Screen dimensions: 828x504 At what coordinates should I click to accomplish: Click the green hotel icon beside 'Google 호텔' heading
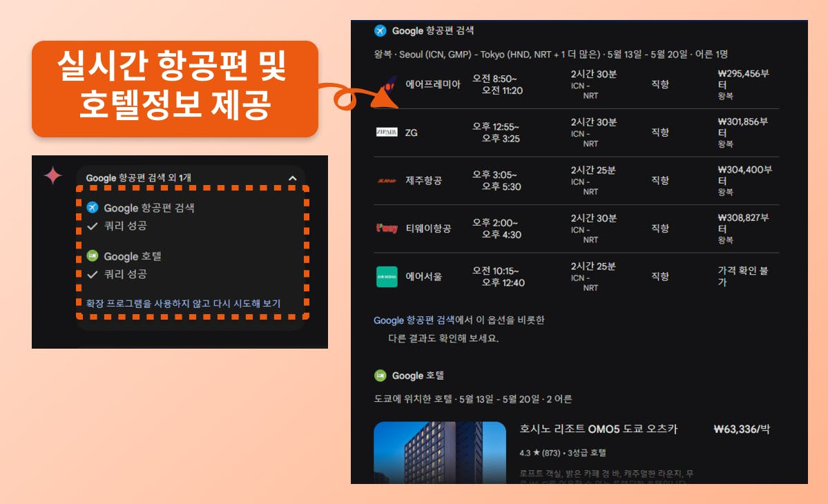(x=381, y=376)
